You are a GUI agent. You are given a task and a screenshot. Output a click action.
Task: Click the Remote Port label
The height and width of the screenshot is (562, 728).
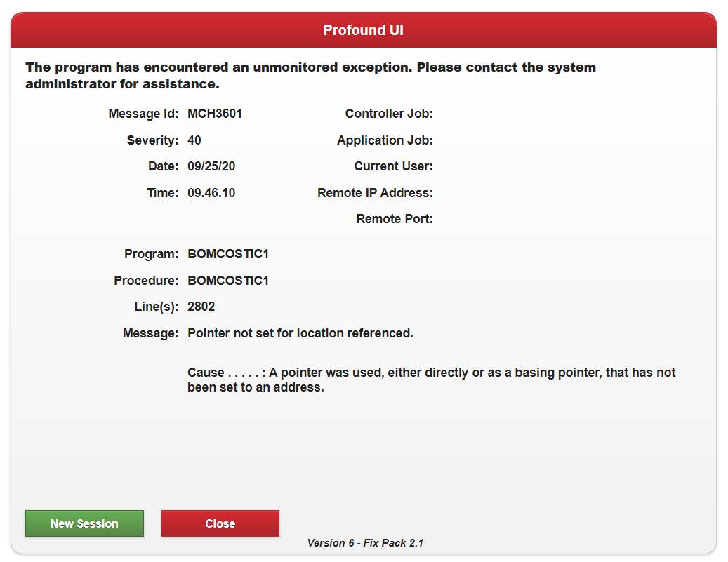coord(395,219)
